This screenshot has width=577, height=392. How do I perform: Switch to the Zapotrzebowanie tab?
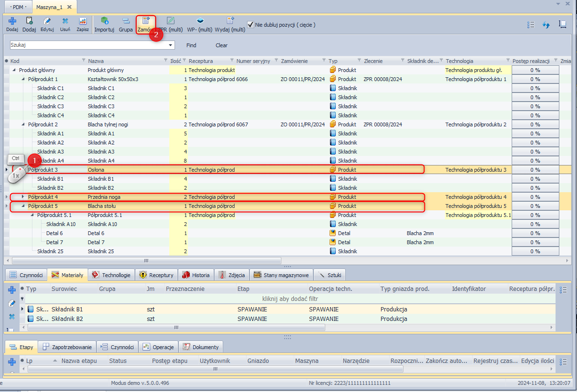68,347
